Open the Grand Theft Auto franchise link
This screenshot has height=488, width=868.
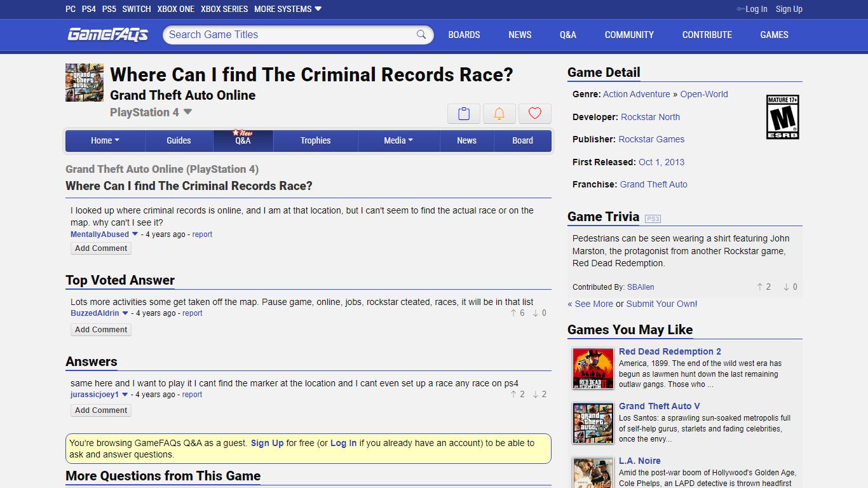(x=653, y=184)
